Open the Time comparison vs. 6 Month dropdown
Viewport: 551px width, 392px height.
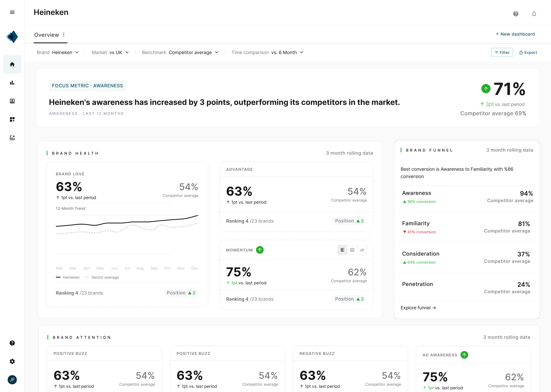click(267, 52)
